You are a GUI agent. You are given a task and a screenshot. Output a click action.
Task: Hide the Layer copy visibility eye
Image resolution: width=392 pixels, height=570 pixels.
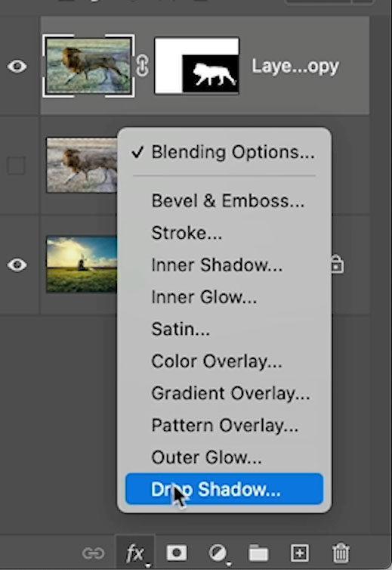click(17, 67)
